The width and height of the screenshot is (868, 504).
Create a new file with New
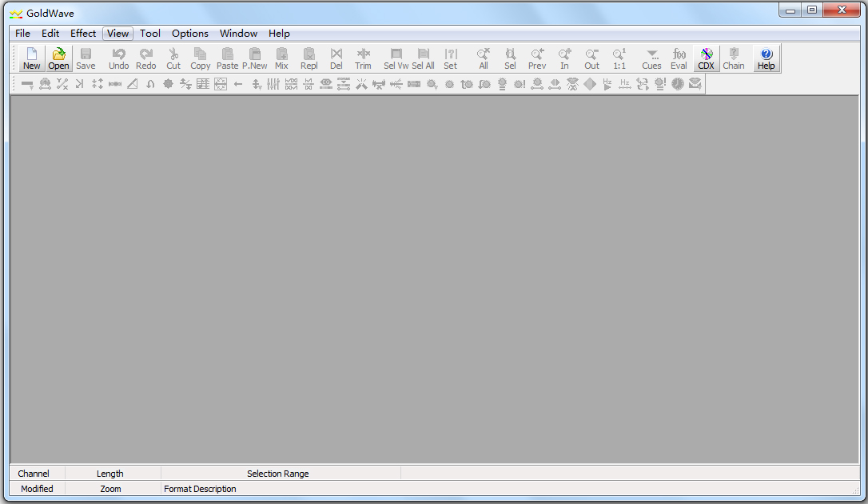pyautogui.click(x=31, y=58)
